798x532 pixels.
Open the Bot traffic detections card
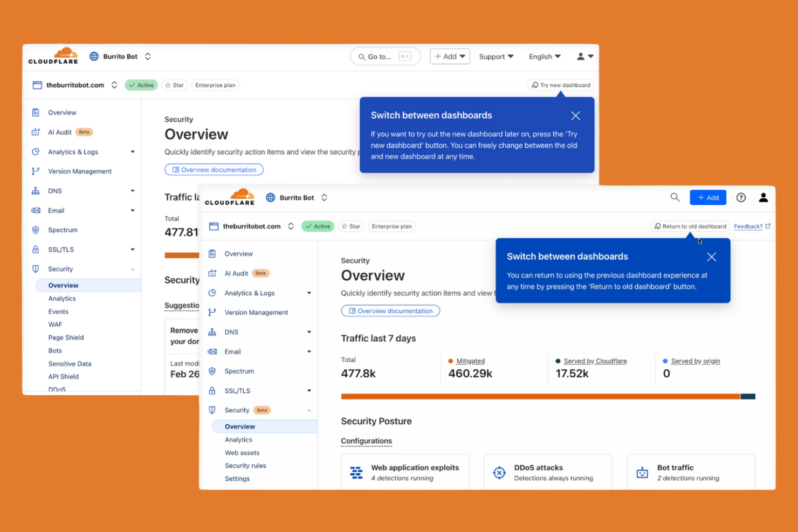(691, 472)
